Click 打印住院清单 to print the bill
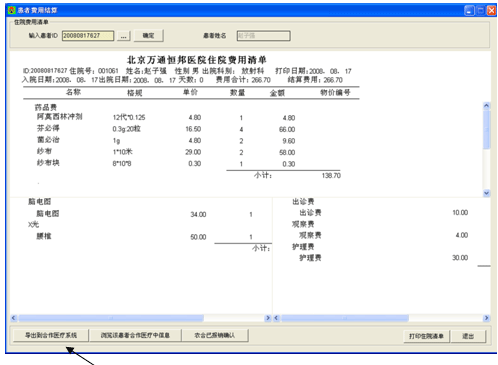Image resolution: width=498 pixels, height=365 pixels. click(x=426, y=336)
